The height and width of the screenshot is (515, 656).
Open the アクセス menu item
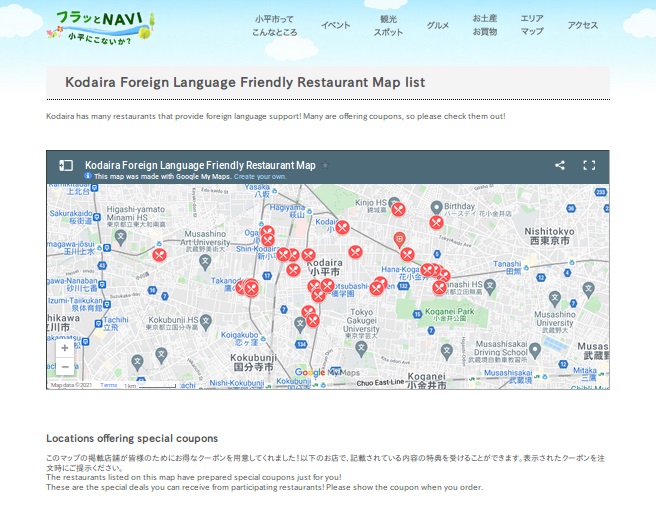(x=583, y=26)
